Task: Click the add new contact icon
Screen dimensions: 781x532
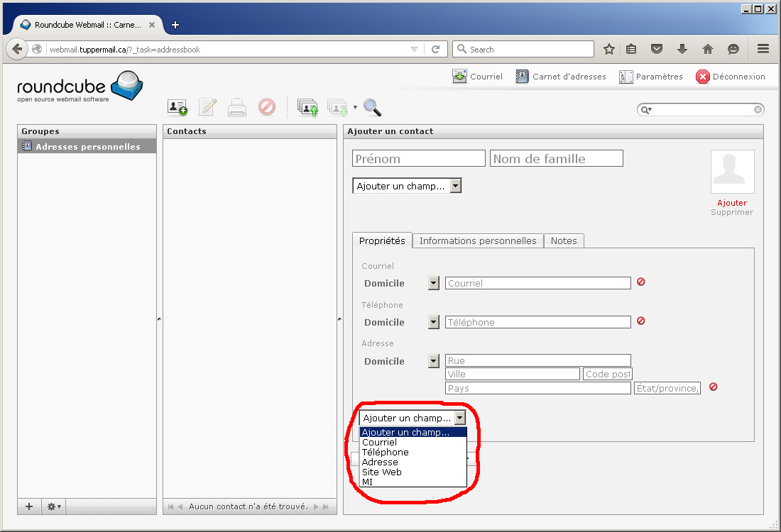Action: pyautogui.click(x=177, y=107)
